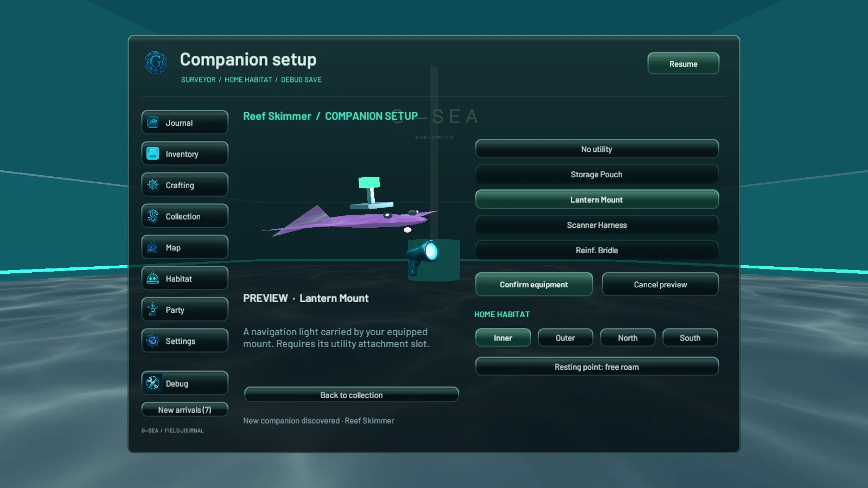
Task: Open the Party icon in sidebar
Action: (153, 310)
